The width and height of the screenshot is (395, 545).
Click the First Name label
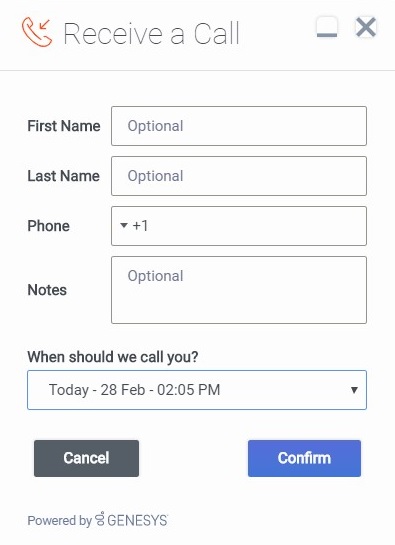(64, 126)
